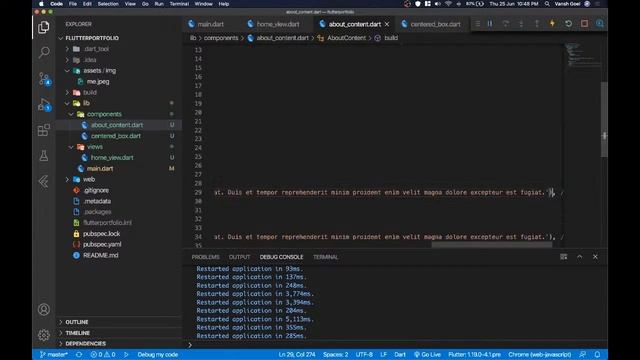This screenshot has width=640, height=360.
Task: Collapse the FLUTTERPORTFOLIO root folder
Action: pos(92,38)
